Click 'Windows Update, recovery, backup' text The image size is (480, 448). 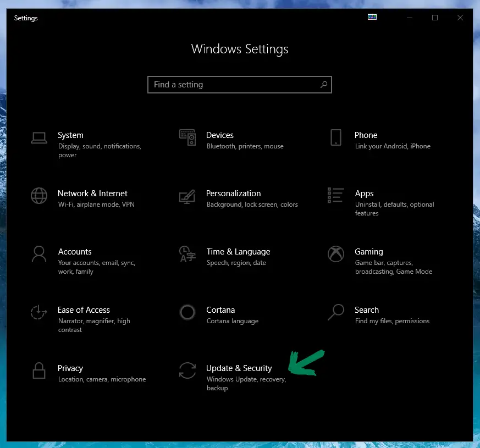tap(246, 384)
